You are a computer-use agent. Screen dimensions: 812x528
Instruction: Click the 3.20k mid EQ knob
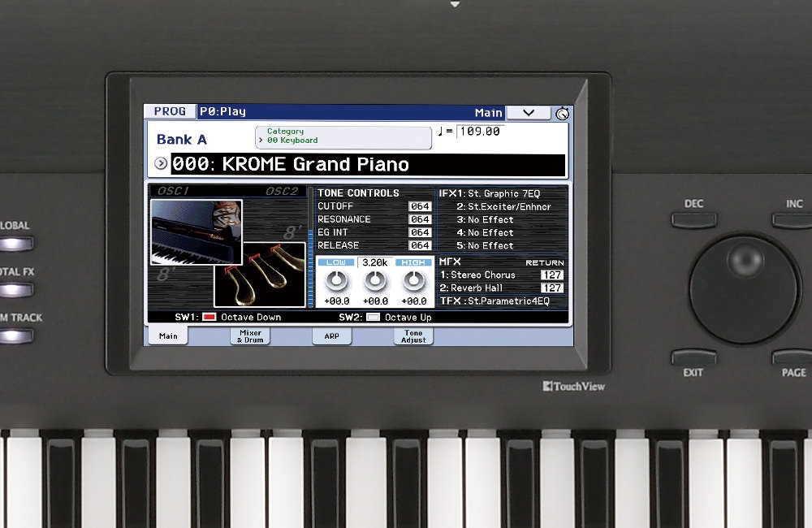click(374, 280)
